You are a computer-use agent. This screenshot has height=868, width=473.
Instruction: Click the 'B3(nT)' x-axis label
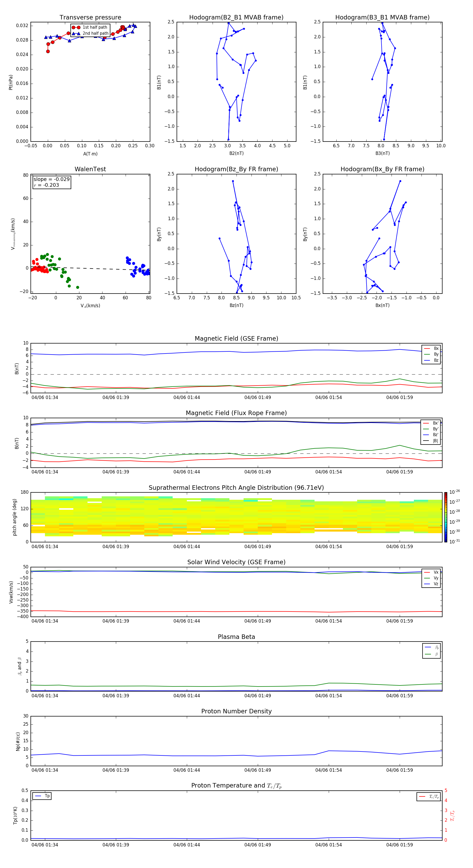[x=382, y=153]
